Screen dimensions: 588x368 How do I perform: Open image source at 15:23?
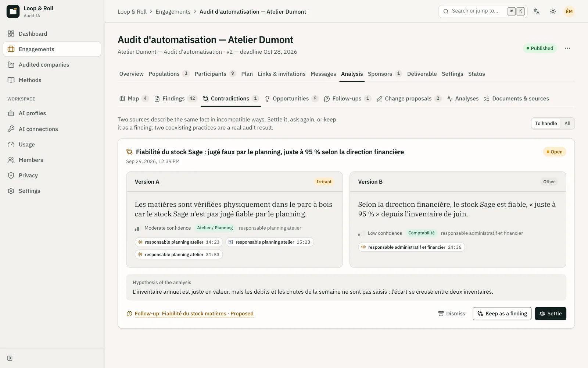tap(269, 242)
